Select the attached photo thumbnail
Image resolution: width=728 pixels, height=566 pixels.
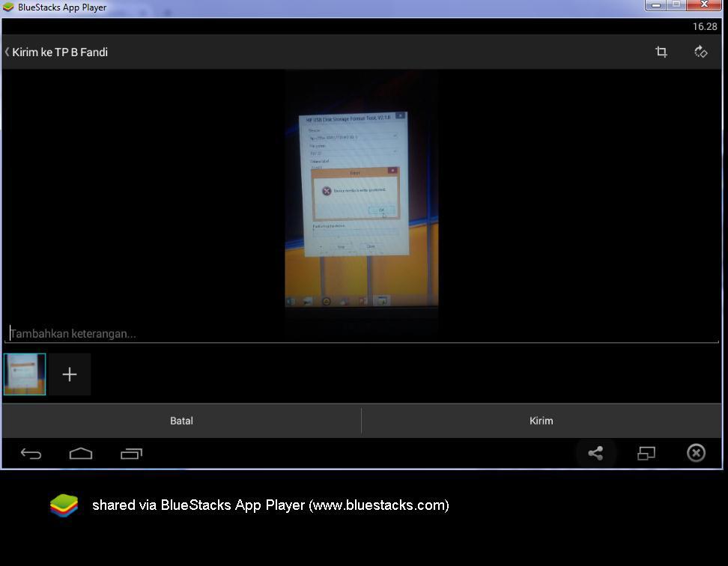tap(25, 374)
